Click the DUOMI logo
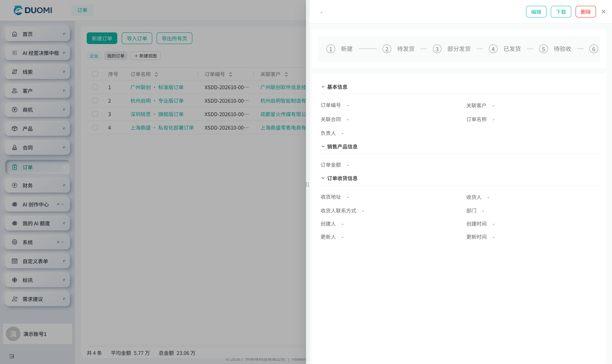612x364 pixels. (x=33, y=10)
